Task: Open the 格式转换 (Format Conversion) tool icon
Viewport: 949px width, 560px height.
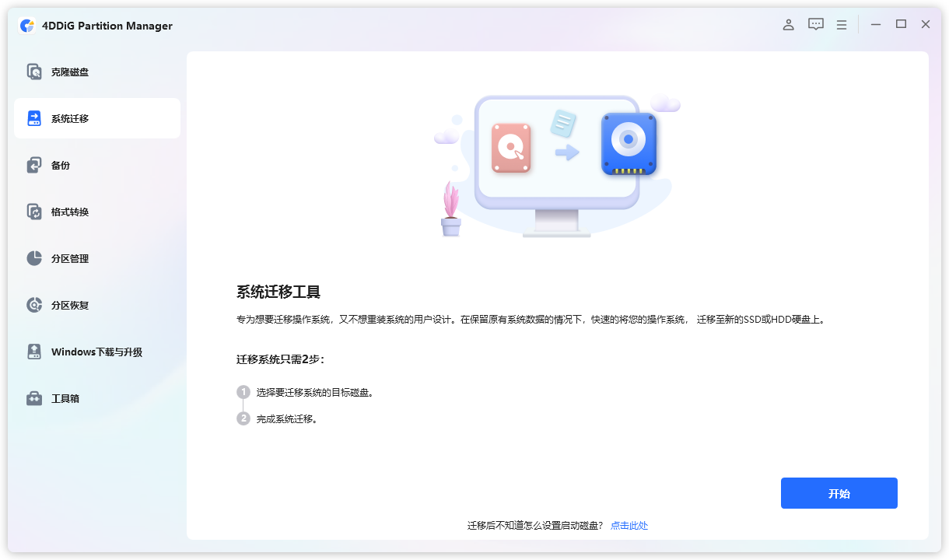Action: point(33,212)
